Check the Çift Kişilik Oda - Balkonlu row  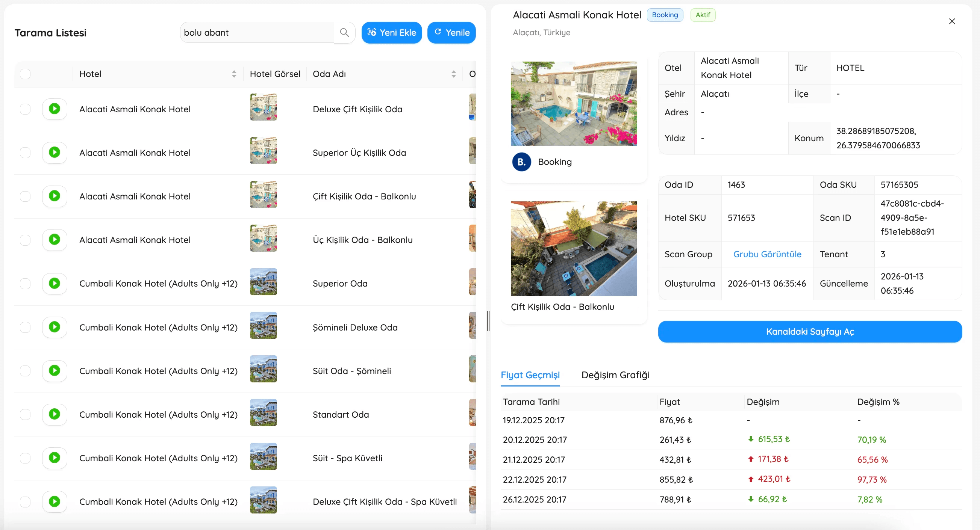(x=25, y=196)
